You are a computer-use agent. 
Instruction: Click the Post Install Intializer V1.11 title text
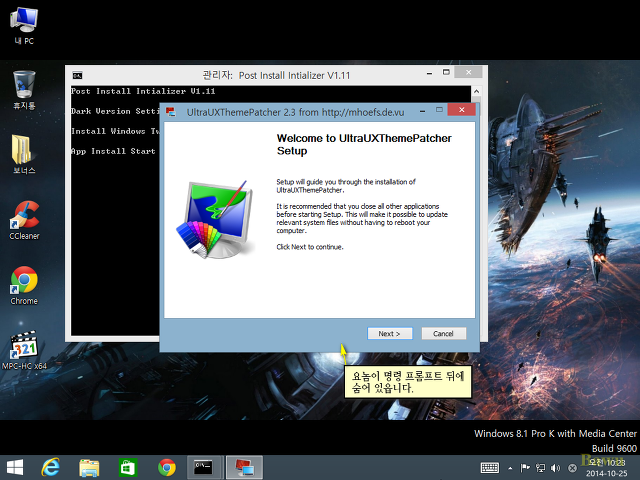(294, 76)
